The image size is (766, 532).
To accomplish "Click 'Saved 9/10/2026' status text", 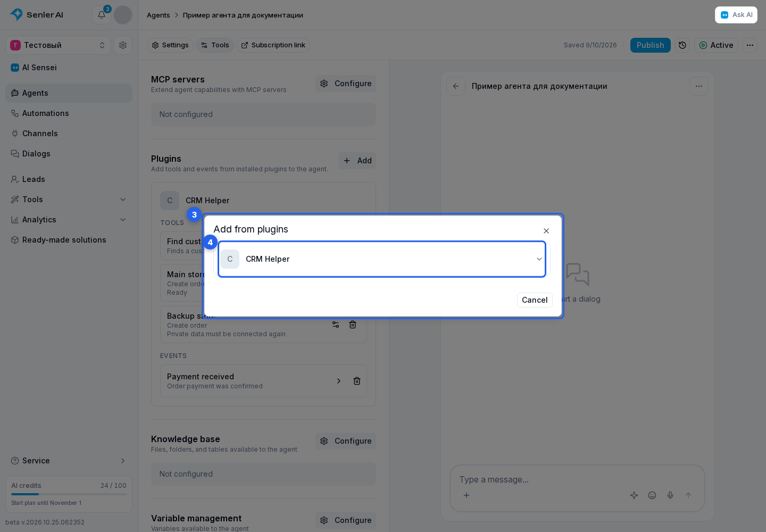I will (x=590, y=45).
